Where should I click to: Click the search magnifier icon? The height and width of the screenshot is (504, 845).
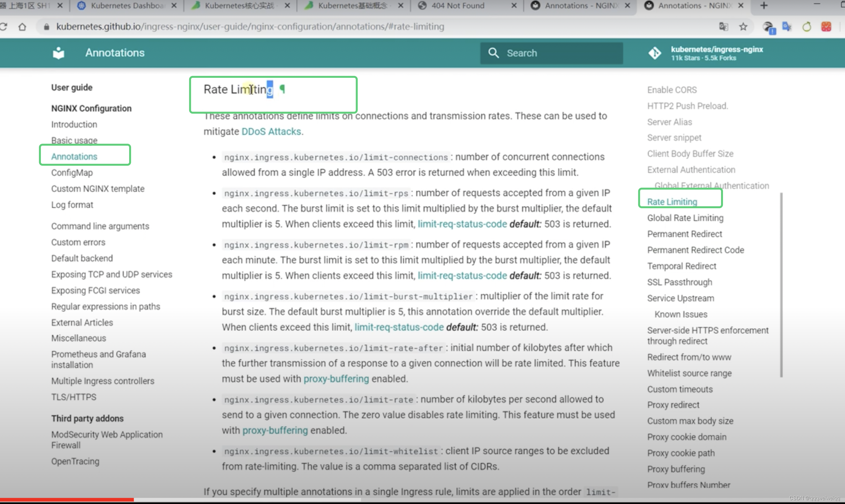pos(493,53)
